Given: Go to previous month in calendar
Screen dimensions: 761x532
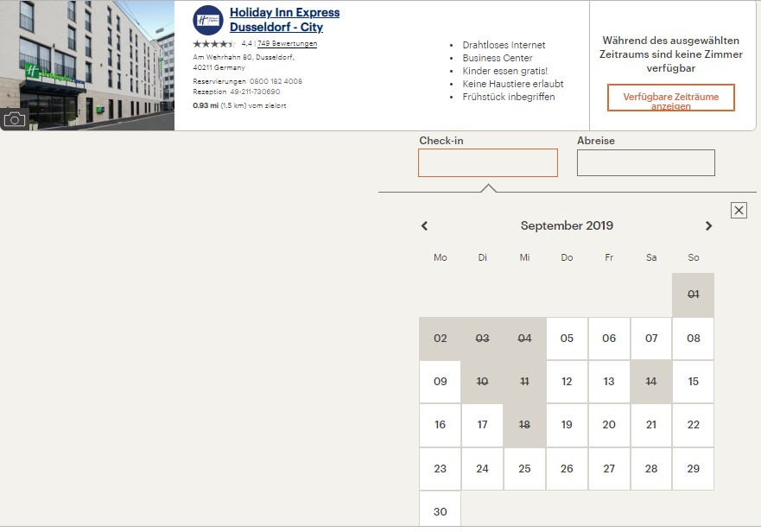Looking at the screenshot, I should coord(424,226).
